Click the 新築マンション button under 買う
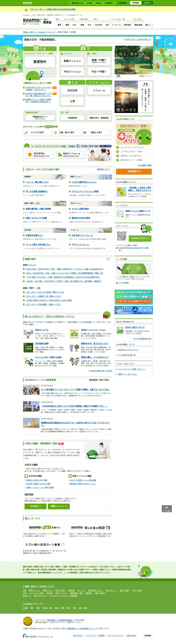Screen dimensions: 176x644 tap(72, 61)
